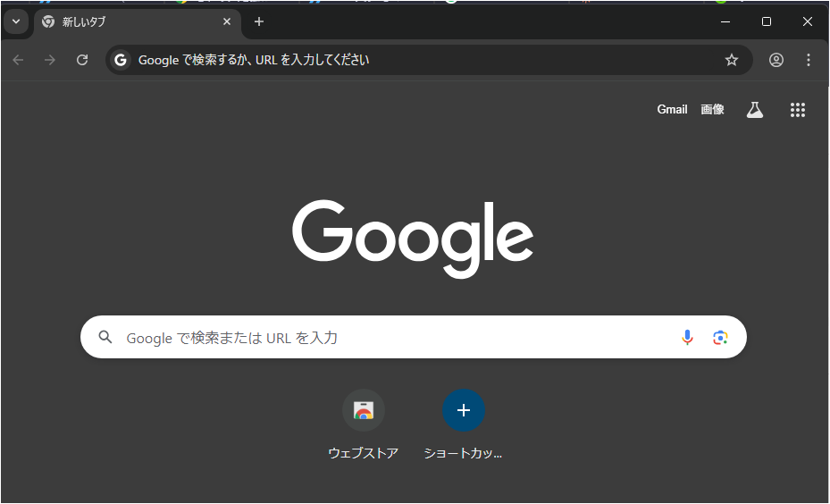Open a new tab with plus button
This screenshot has height=504, width=830.
tap(259, 21)
